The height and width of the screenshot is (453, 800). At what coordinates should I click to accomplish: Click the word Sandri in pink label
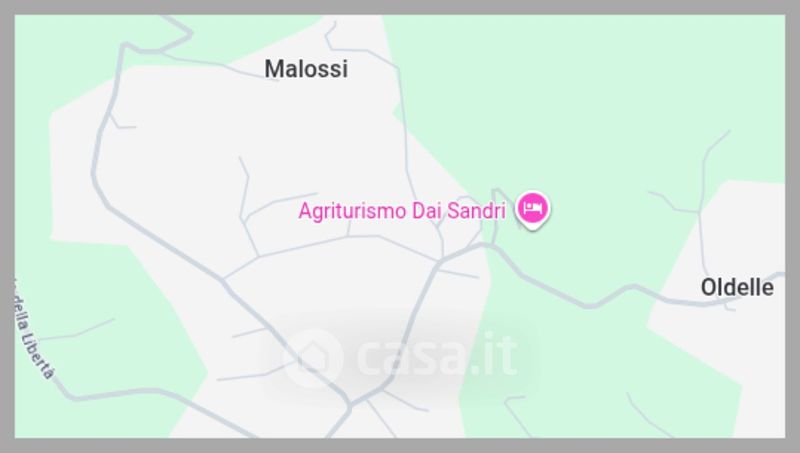point(476,211)
